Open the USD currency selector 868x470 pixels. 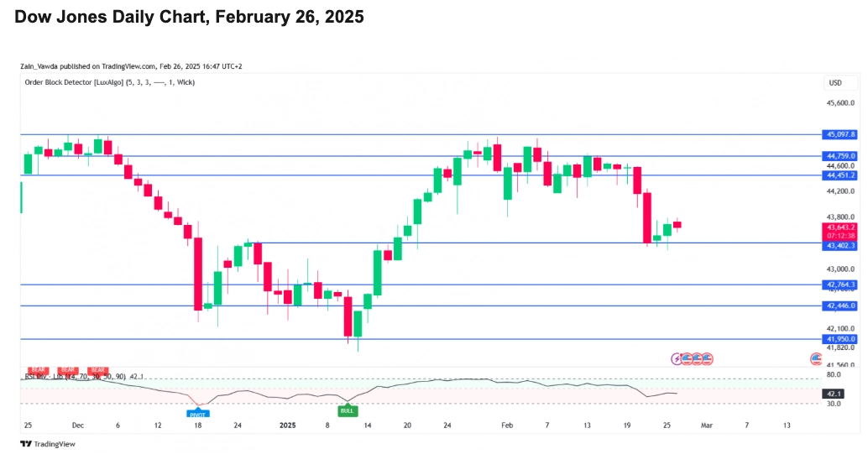pyautogui.click(x=835, y=82)
